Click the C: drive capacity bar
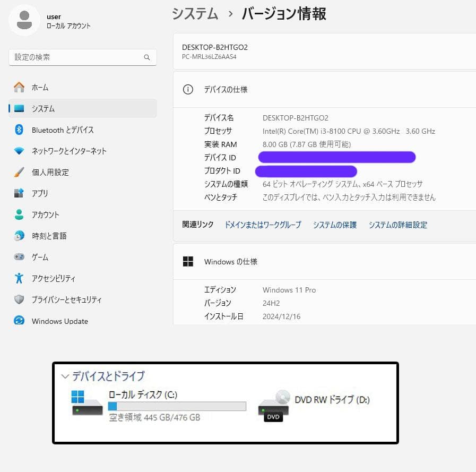The width and height of the screenshot is (476, 472). coord(178,406)
